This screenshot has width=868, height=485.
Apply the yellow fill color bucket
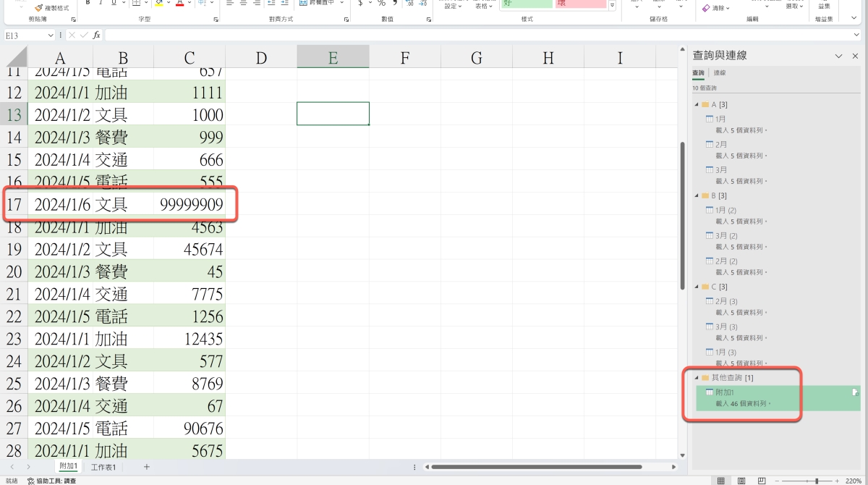coord(159,4)
